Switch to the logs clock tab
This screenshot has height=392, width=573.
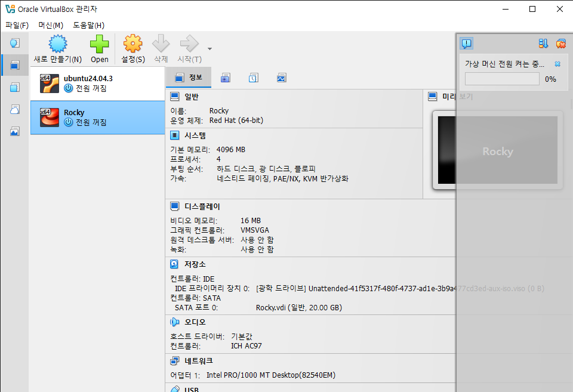pos(254,78)
